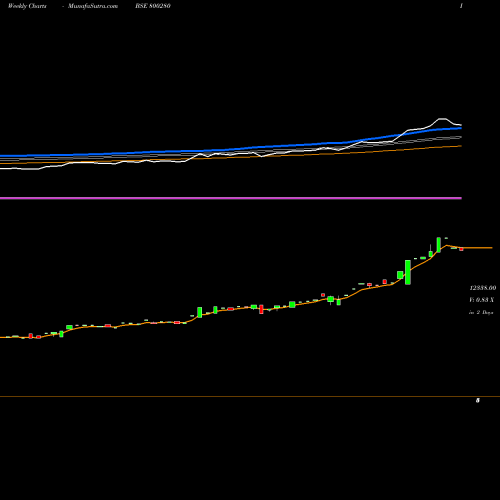
Task: Click the most recent red candle at the chart end
Action: click(x=461, y=249)
